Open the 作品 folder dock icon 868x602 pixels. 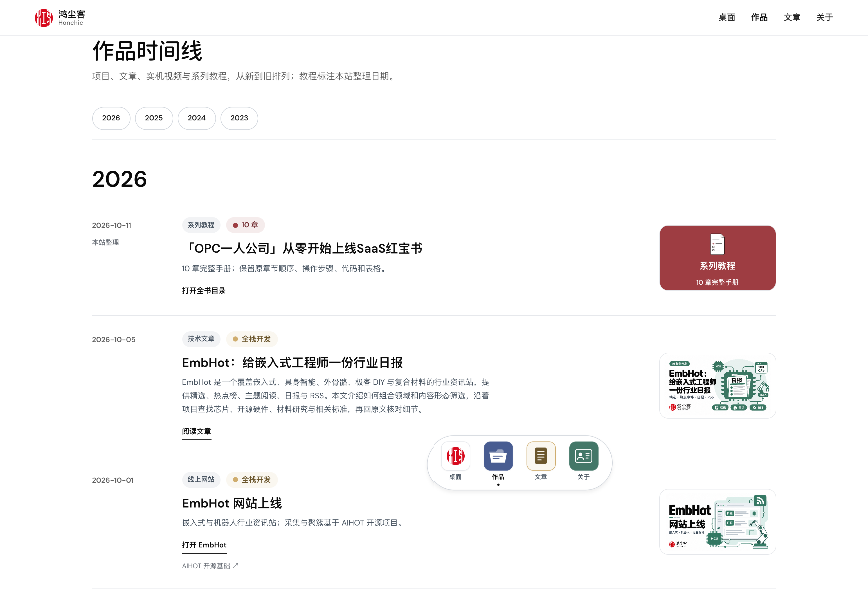click(498, 456)
